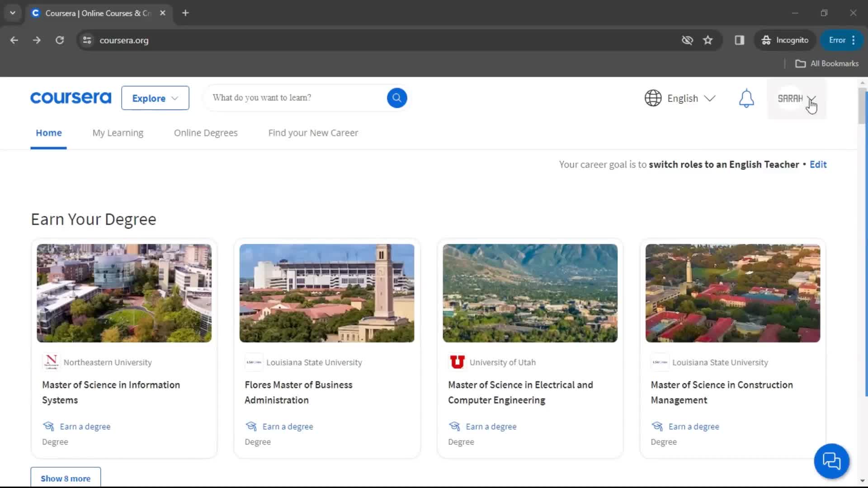Select Online Degrees menu item
The height and width of the screenshot is (488, 868).
205,132
